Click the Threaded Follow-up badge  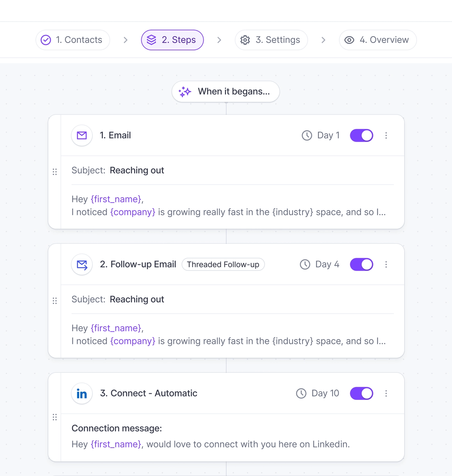click(x=223, y=264)
